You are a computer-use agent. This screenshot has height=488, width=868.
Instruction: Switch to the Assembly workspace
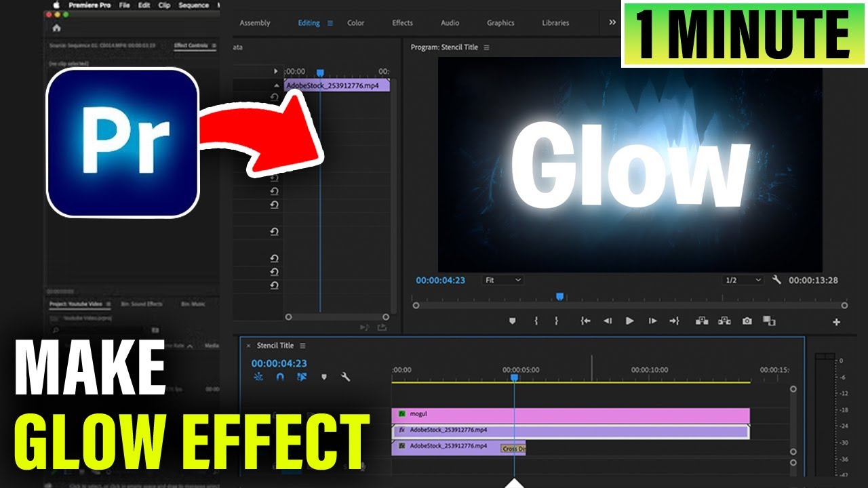point(255,23)
